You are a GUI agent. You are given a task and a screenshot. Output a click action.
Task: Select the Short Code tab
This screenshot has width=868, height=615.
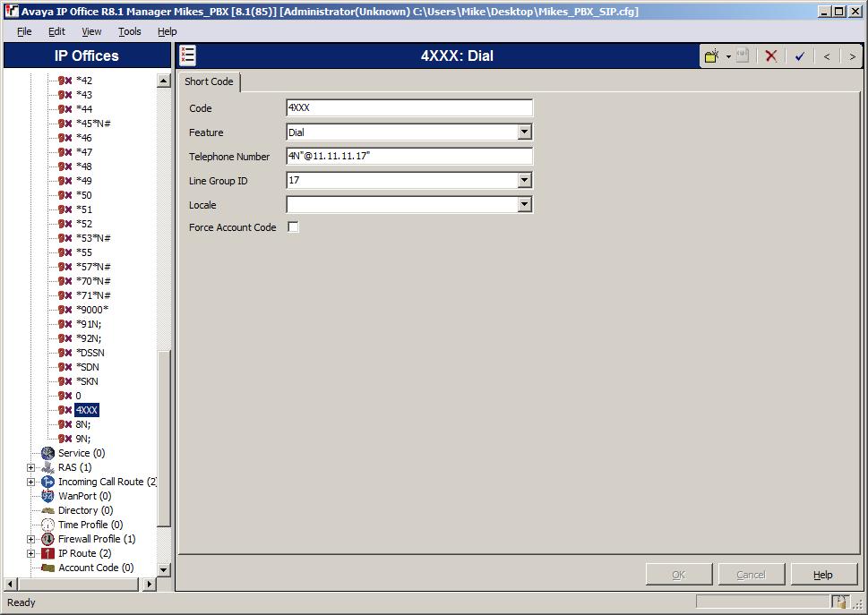[209, 81]
